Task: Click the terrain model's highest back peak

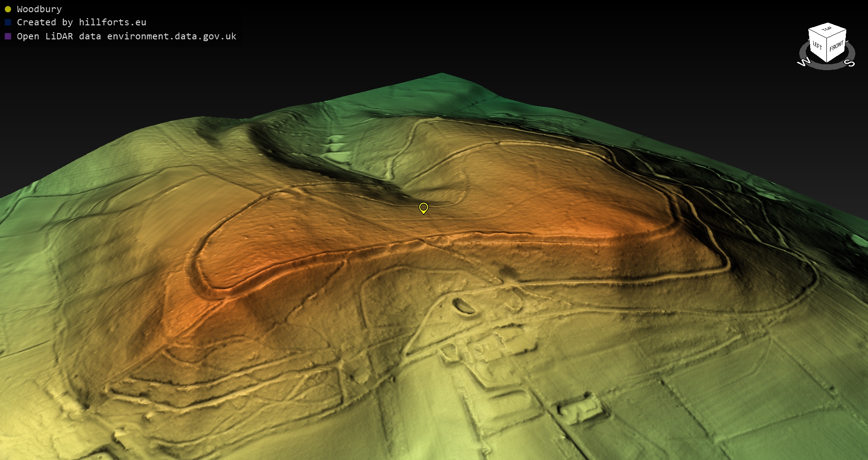Action: [442, 74]
